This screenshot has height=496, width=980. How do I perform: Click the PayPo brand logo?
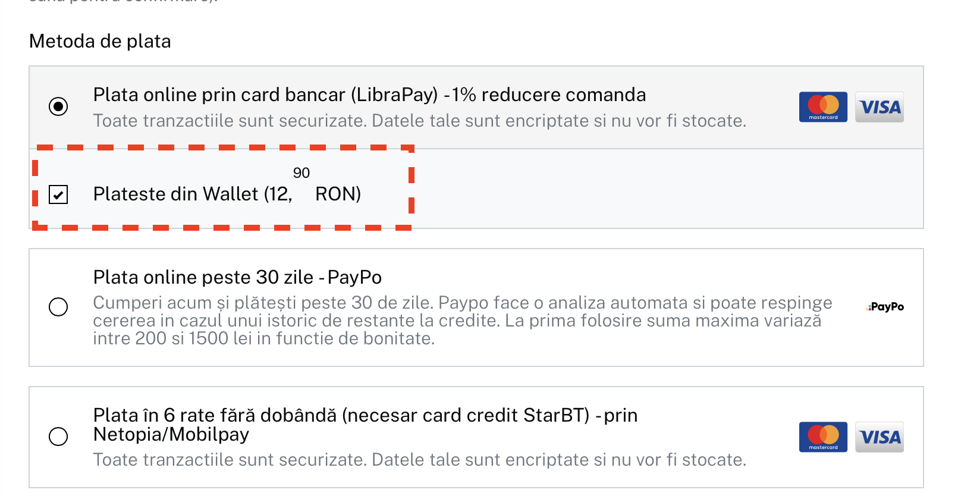pyautogui.click(x=885, y=307)
